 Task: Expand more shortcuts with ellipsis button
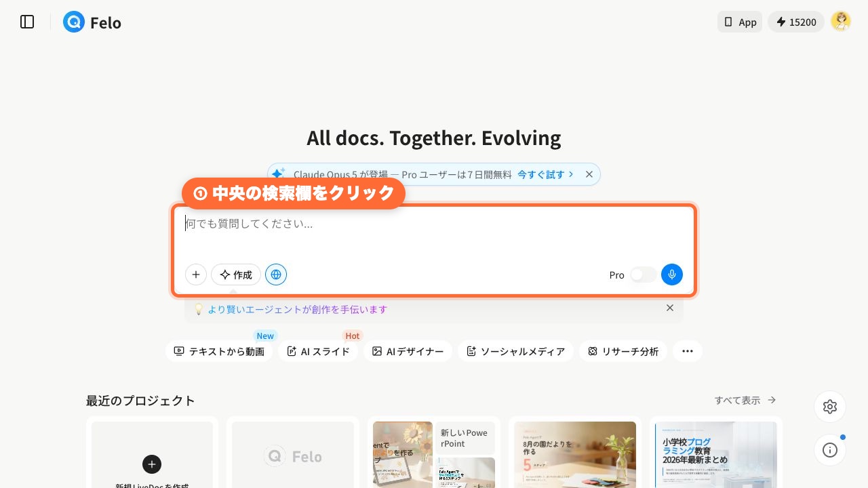(x=688, y=351)
